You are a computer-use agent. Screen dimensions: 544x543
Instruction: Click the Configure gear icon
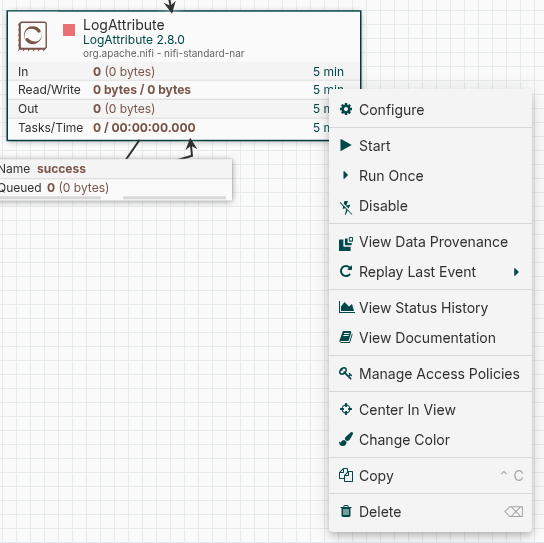pyautogui.click(x=346, y=109)
